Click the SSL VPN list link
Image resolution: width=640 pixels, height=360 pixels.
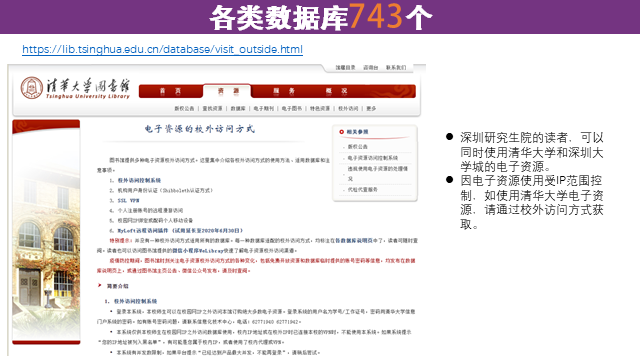(x=129, y=200)
